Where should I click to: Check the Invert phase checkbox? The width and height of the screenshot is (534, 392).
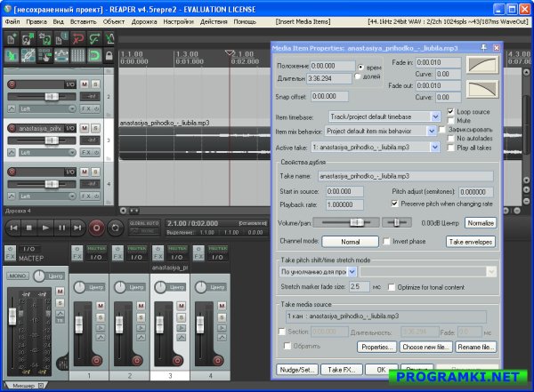pyautogui.click(x=386, y=241)
